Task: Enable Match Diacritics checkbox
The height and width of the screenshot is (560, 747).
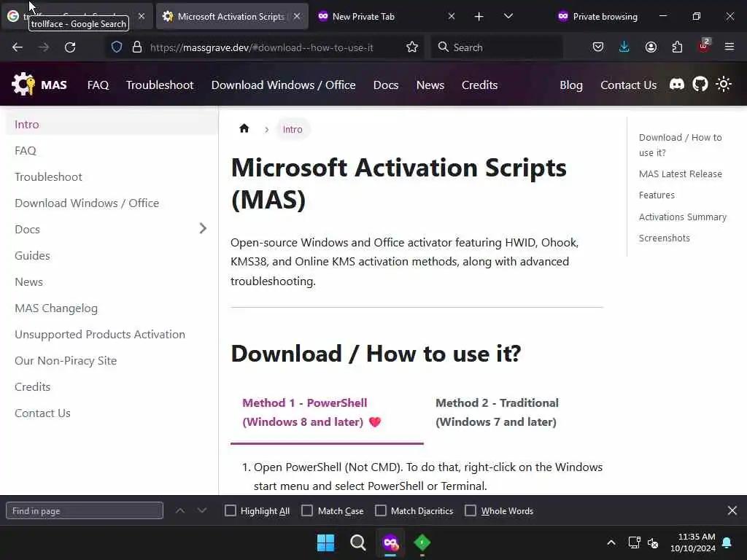Action: [381, 510]
